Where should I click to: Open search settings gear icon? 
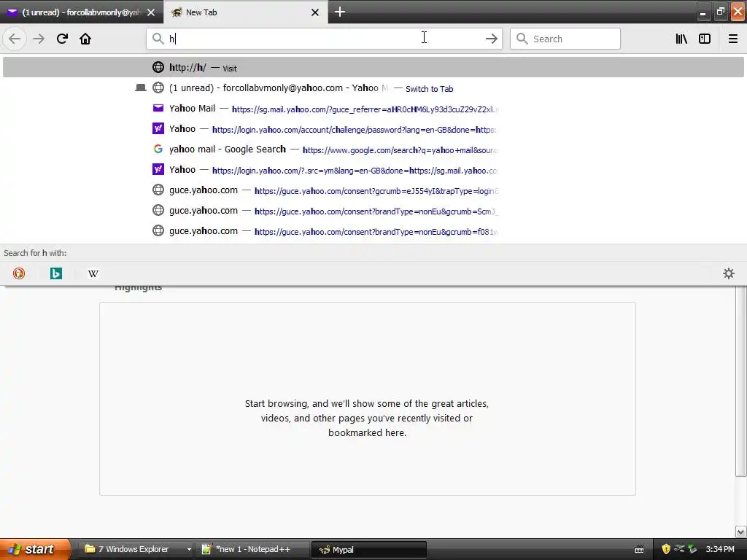tap(729, 273)
